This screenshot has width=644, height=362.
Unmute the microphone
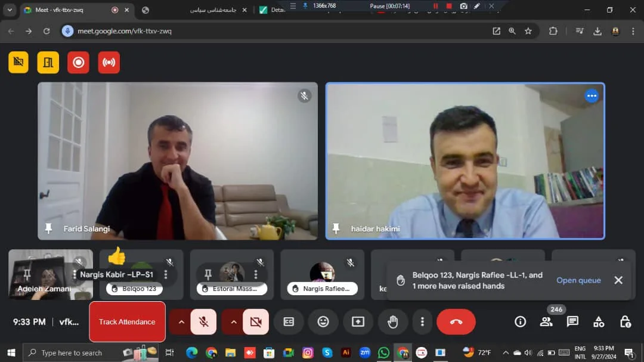pyautogui.click(x=203, y=322)
